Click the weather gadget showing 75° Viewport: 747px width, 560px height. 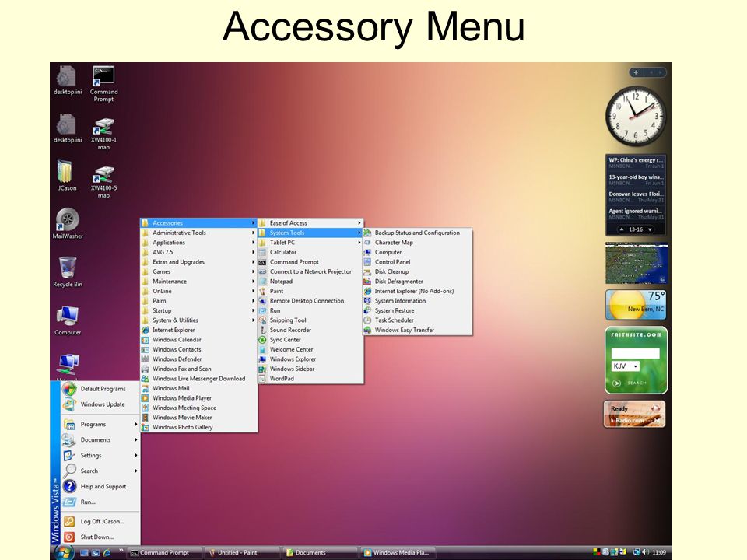pyautogui.click(x=636, y=304)
